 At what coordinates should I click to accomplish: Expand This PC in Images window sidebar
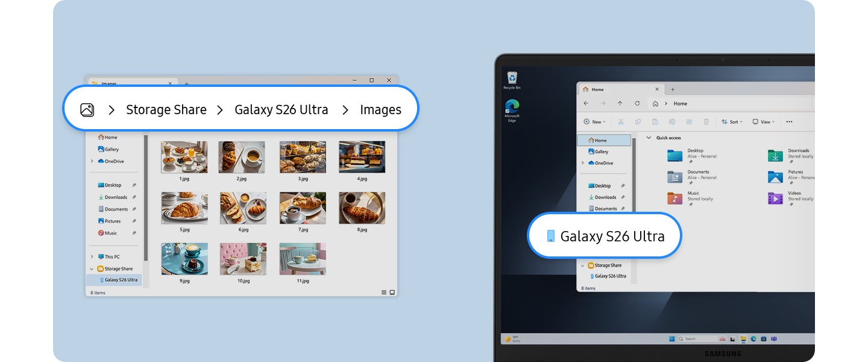click(x=92, y=257)
